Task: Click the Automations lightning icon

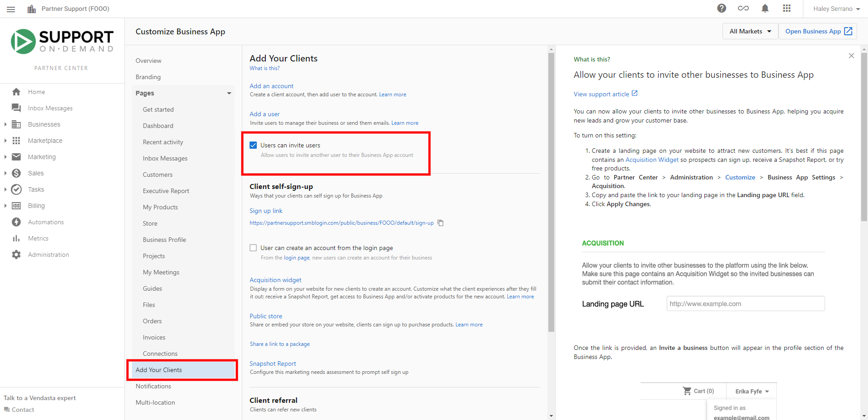Action: click(16, 222)
